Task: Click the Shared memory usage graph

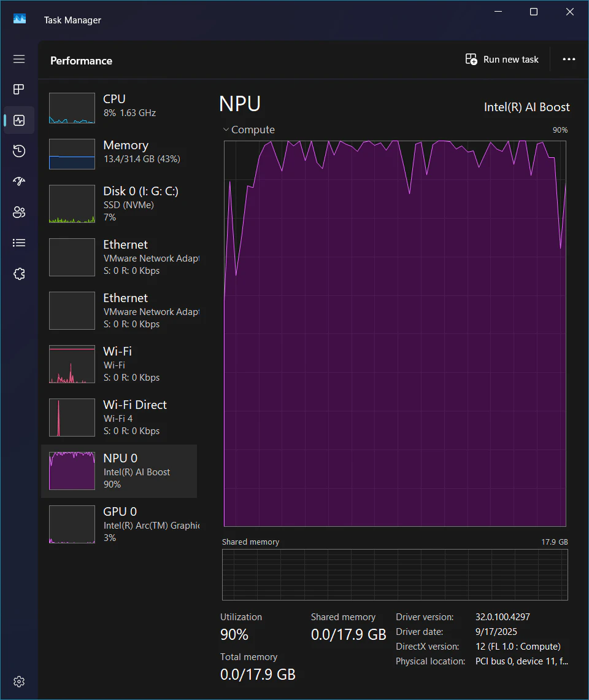Action: 395,575
